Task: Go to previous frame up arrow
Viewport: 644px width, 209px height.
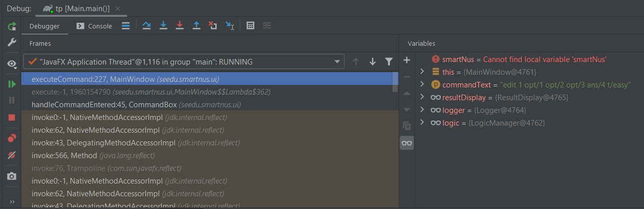Action: pyautogui.click(x=356, y=62)
